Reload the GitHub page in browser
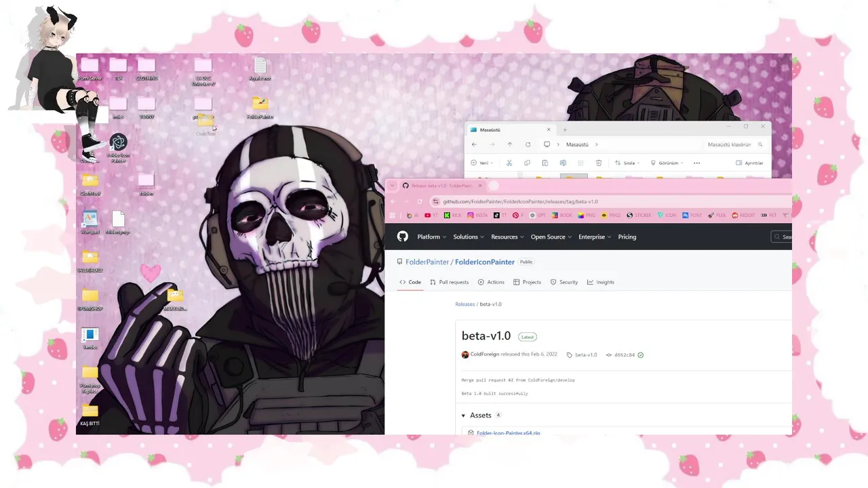The image size is (868, 488). (420, 201)
